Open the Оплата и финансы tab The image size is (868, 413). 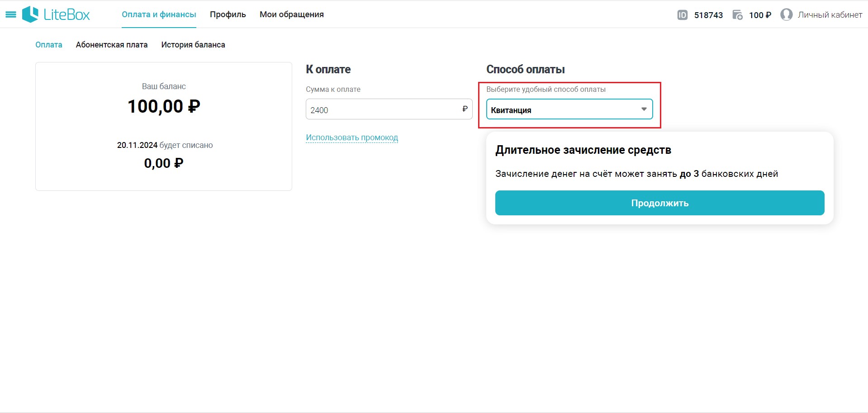click(x=159, y=14)
